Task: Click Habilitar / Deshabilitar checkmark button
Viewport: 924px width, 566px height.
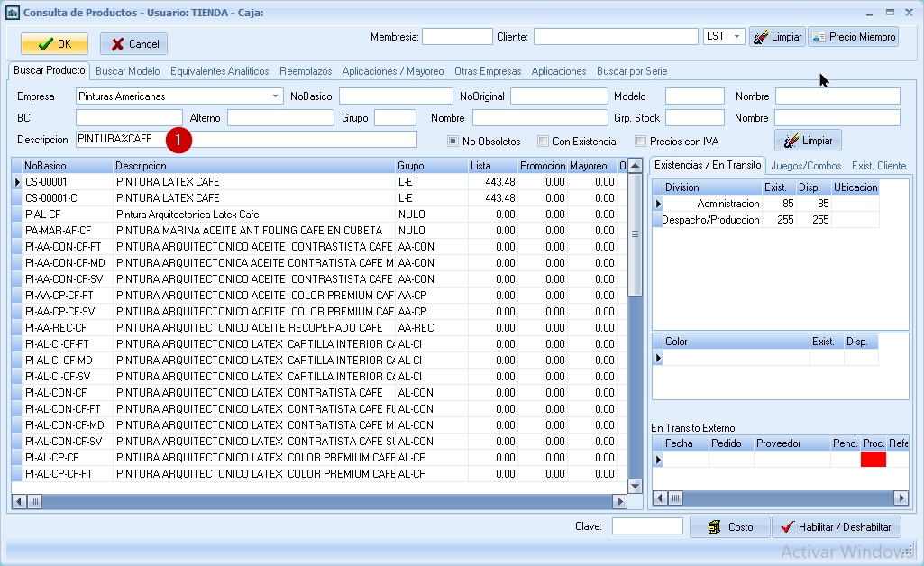Action: point(836,527)
